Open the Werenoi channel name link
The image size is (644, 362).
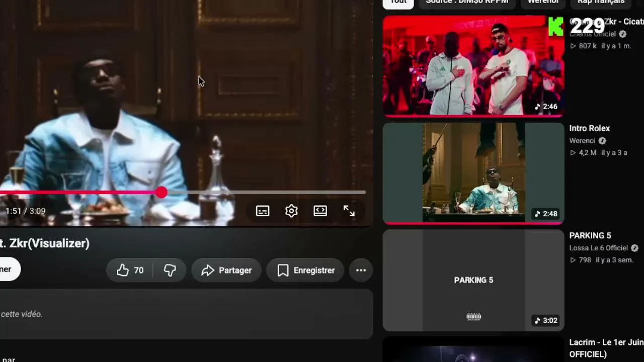583,141
